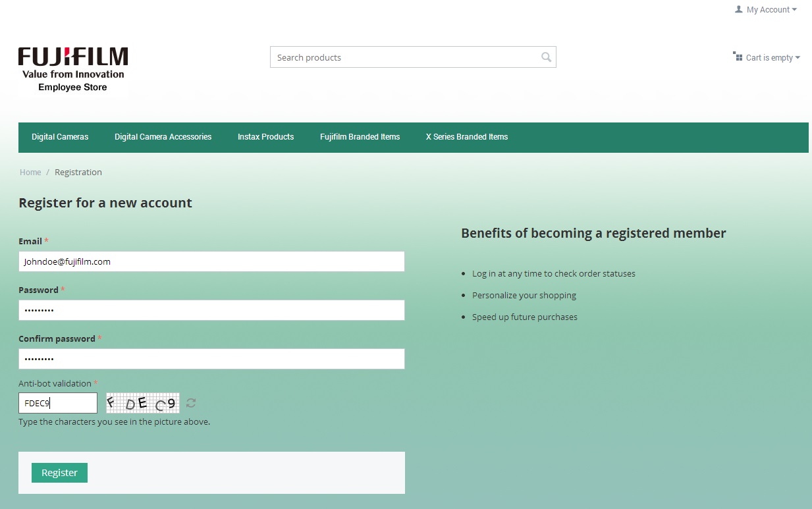This screenshot has height=509, width=812.
Task: Click the Confirm password label
Action: click(57, 339)
